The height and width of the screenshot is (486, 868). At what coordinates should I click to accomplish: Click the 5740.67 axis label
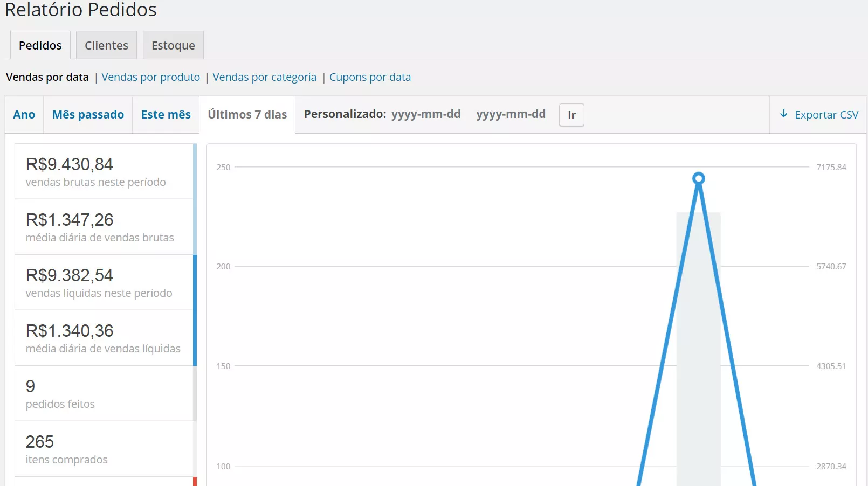(x=831, y=266)
